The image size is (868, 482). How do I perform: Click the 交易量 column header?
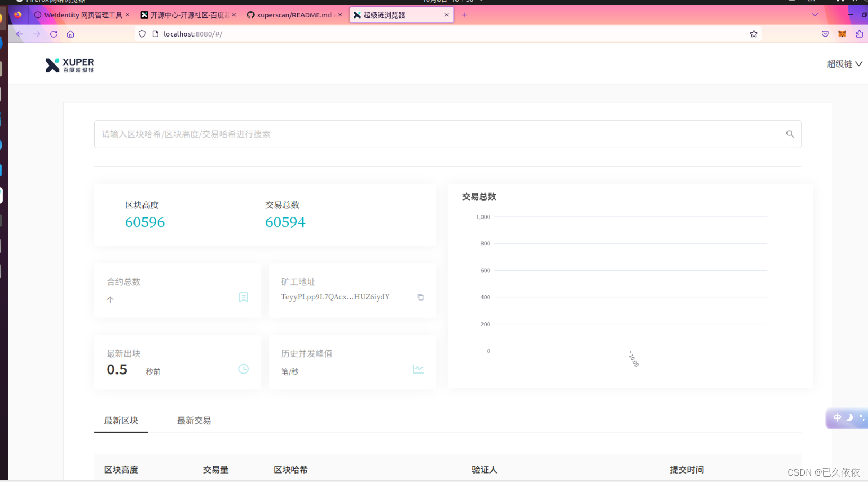pyautogui.click(x=216, y=470)
